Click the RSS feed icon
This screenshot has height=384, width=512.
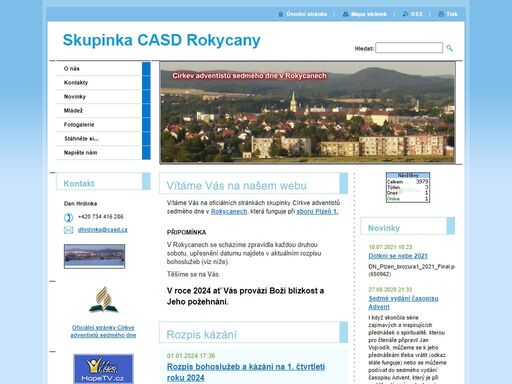coord(405,14)
